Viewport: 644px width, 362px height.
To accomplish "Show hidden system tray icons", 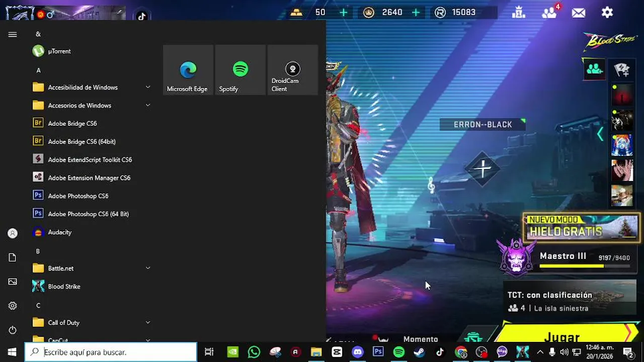I will tap(540, 352).
